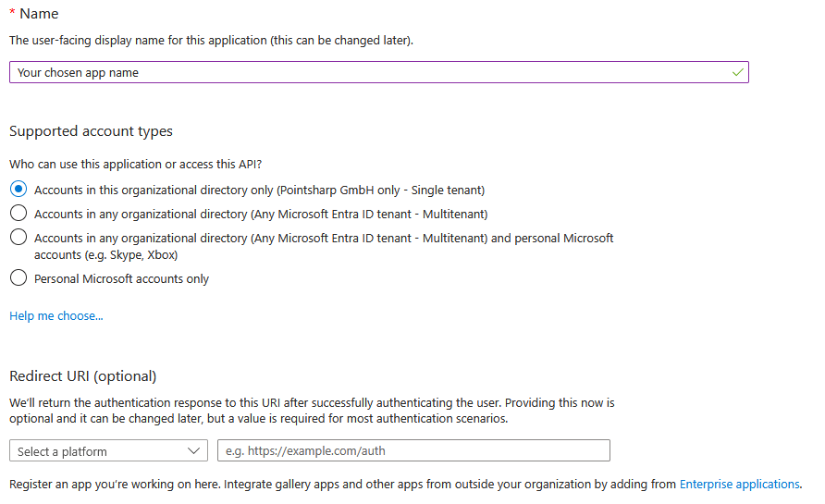Image resolution: width=825 pixels, height=504 pixels.
Task: Follow the Enterprise applications link
Action: tap(739, 484)
